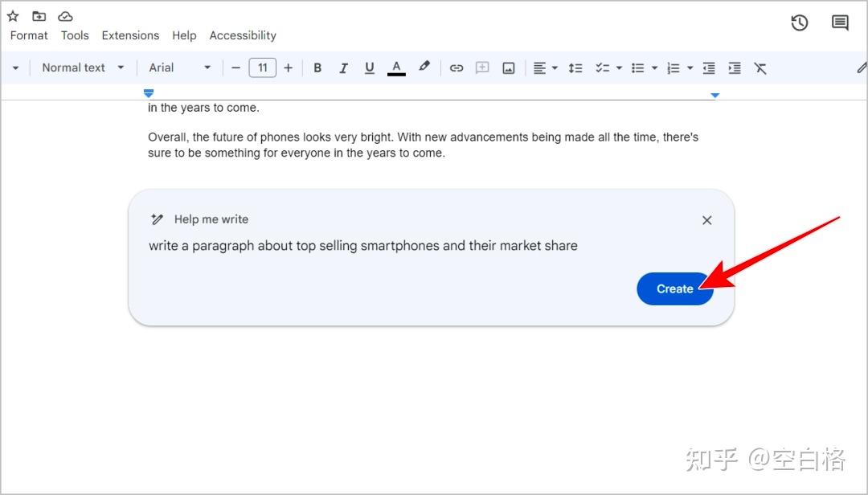Click the Help me write magic pencil icon
The height and width of the screenshot is (495, 868).
(x=158, y=219)
